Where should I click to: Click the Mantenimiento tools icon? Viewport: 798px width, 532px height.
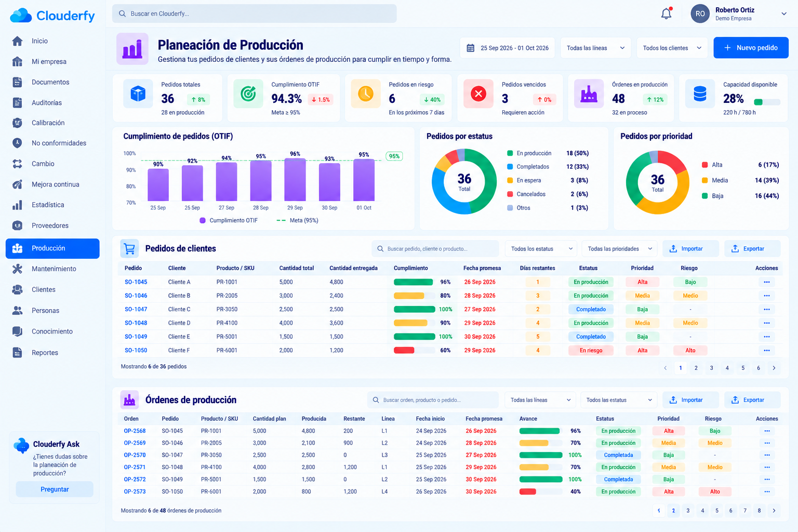pos(17,269)
